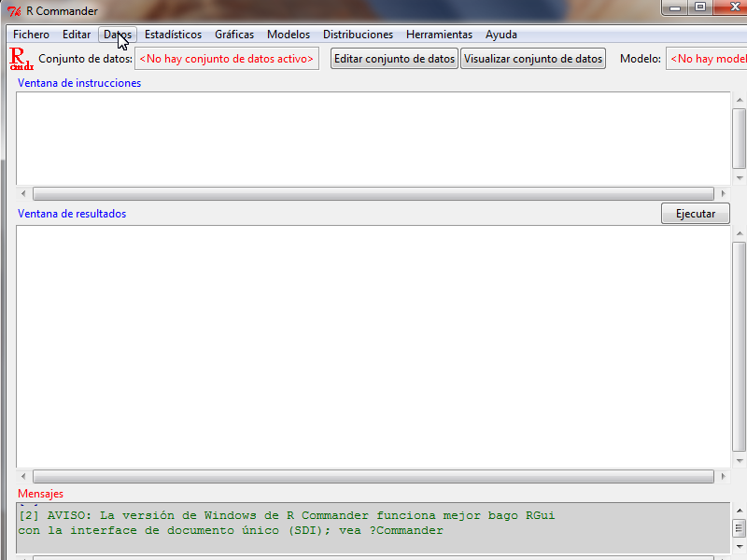Image resolution: width=747 pixels, height=560 pixels.
Task: Click inside the Ventana de instrucciones text area
Action: pos(373,138)
